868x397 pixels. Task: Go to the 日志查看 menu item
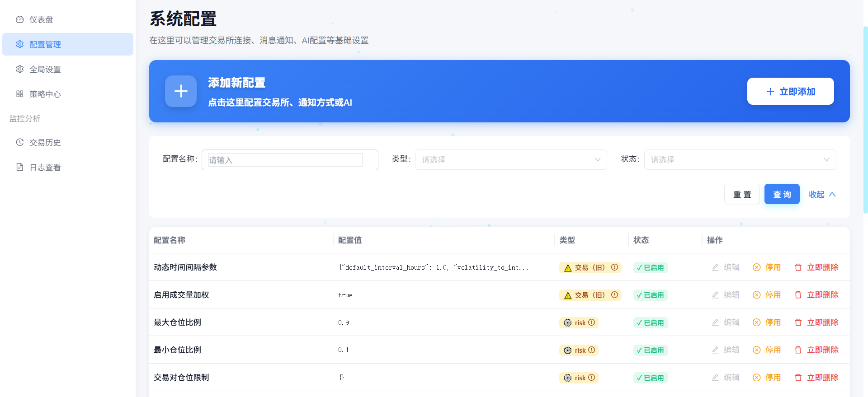pyautogui.click(x=45, y=167)
